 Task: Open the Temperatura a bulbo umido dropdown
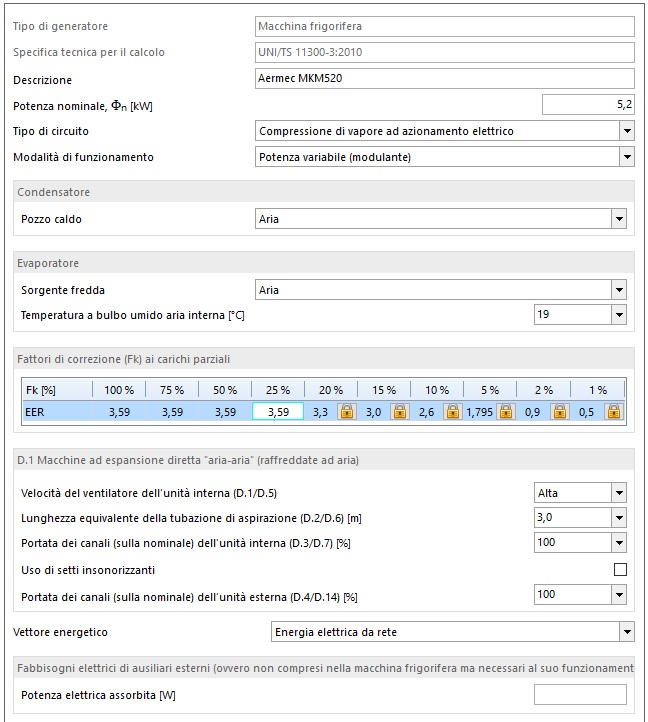pos(618,315)
